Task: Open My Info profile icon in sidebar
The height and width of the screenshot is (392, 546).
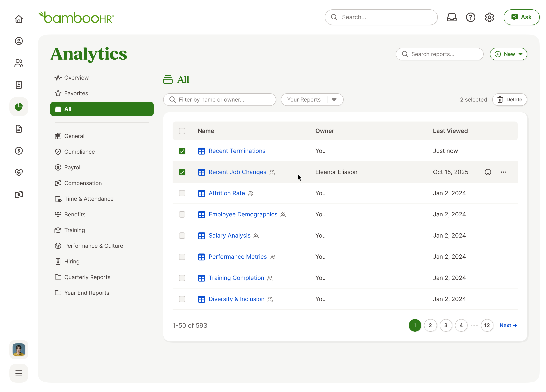Action: [19, 41]
